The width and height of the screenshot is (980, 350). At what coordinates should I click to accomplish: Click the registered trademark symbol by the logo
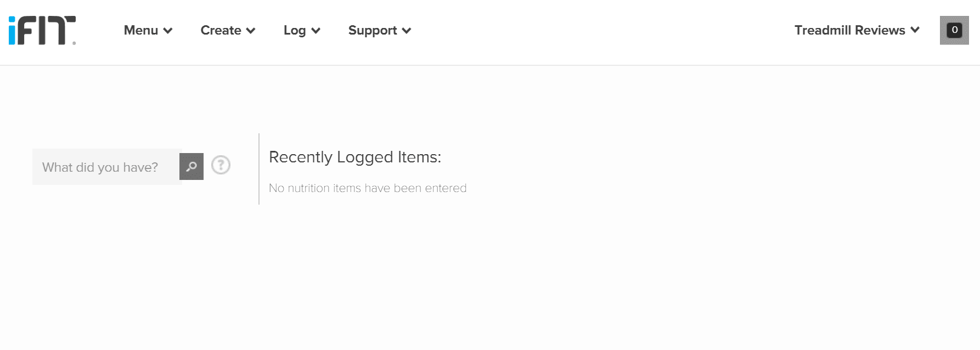tap(74, 43)
